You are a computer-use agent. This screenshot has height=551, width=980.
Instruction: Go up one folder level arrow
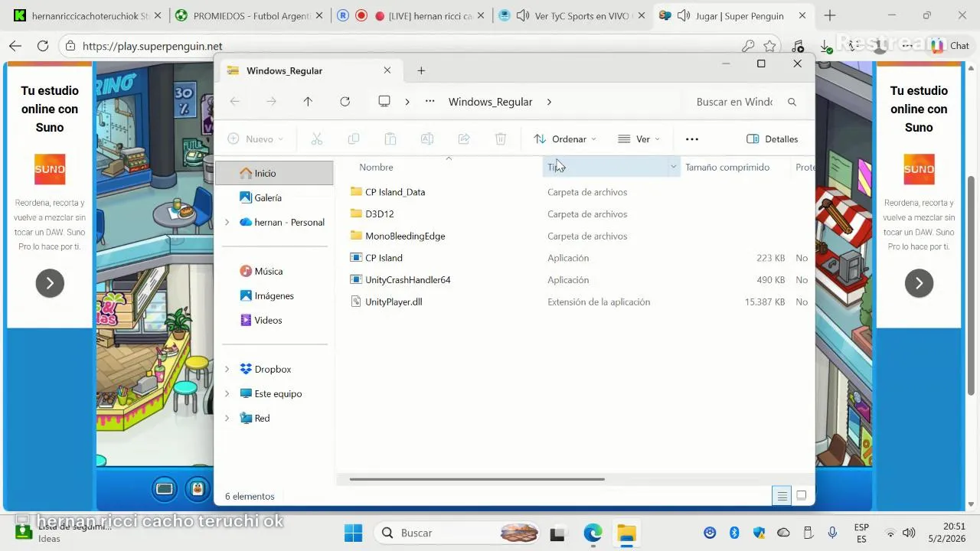(x=308, y=102)
